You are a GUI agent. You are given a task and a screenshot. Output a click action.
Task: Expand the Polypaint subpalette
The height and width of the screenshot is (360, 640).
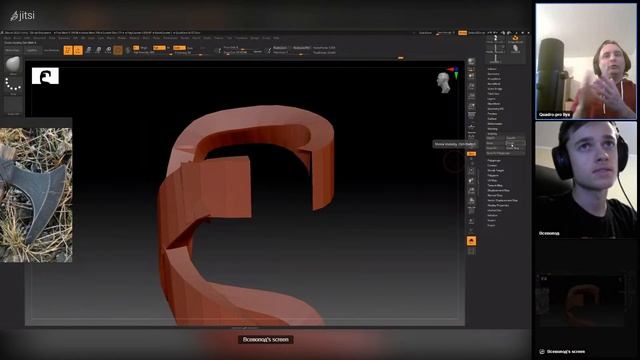[493, 175]
